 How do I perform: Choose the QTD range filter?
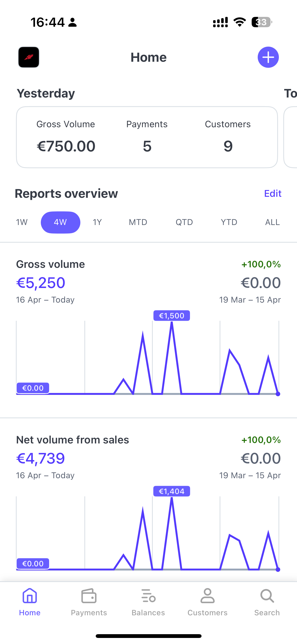[184, 222]
